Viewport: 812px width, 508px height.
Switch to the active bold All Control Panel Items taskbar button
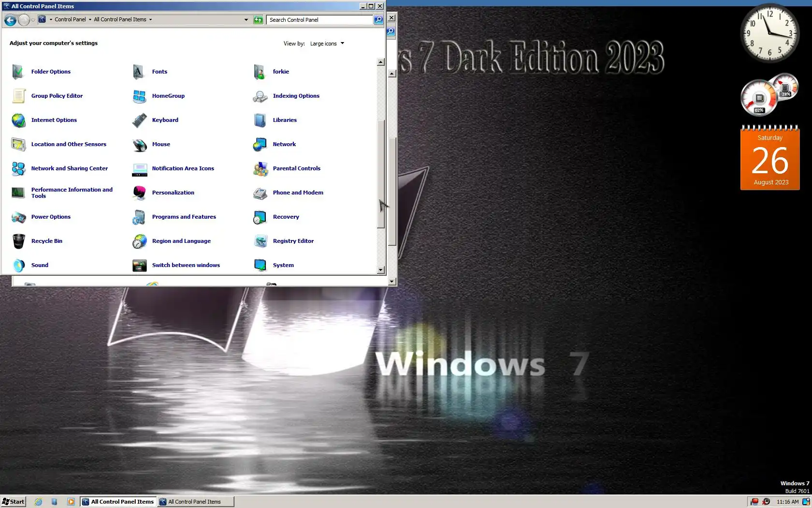(118, 502)
